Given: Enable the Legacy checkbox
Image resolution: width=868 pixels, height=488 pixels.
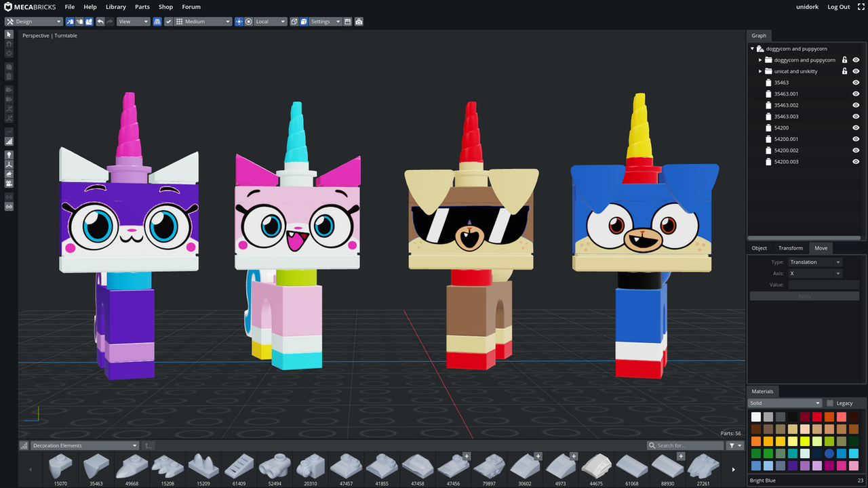Looking at the screenshot, I should pos(830,403).
